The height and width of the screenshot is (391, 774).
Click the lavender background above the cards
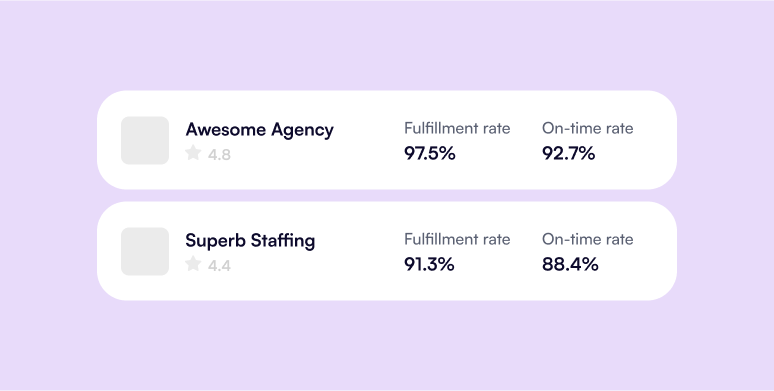(387, 45)
